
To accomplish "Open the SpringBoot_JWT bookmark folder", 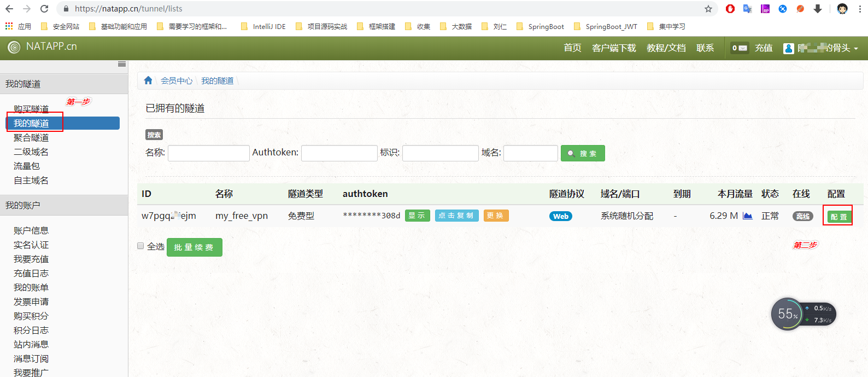I will click(605, 26).
